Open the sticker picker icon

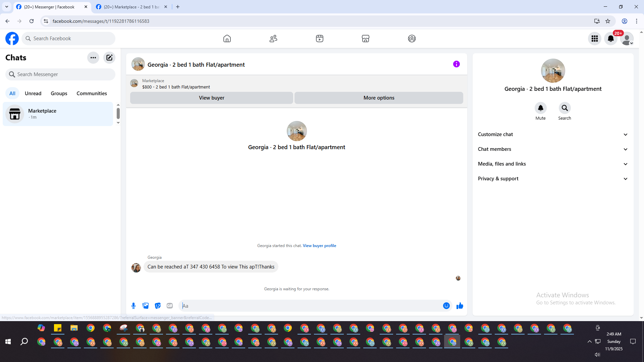(158, 306)
